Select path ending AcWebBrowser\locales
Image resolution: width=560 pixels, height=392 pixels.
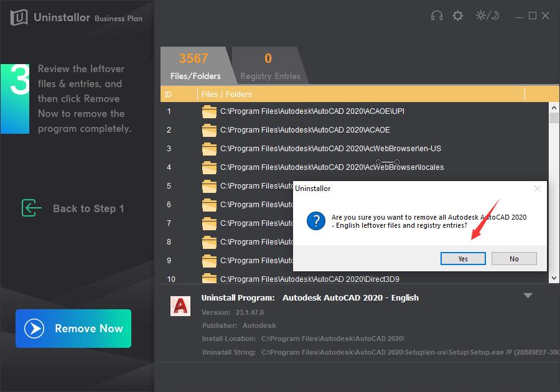point(332,167)
